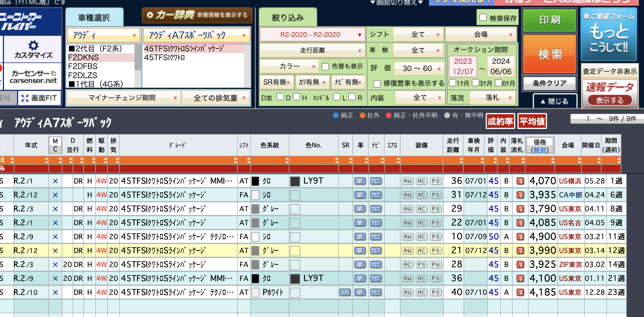644x317 pixels.
Task: Click the PW badge in ZIP東京 row
Action: click(x=436, y=264)
